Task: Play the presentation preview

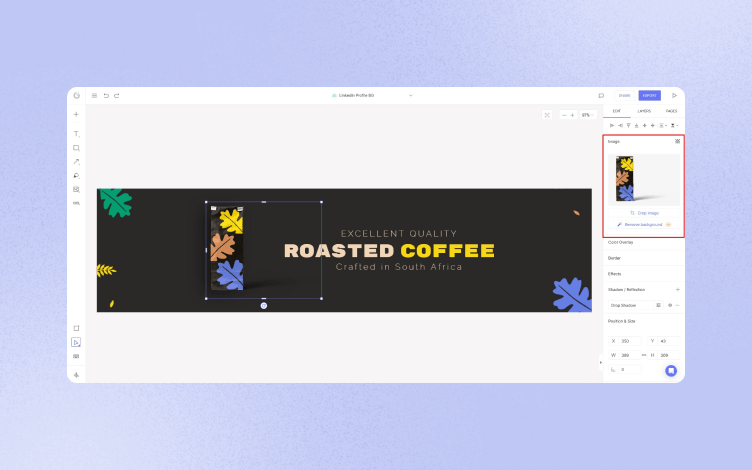Action: [x=674, y=95]
